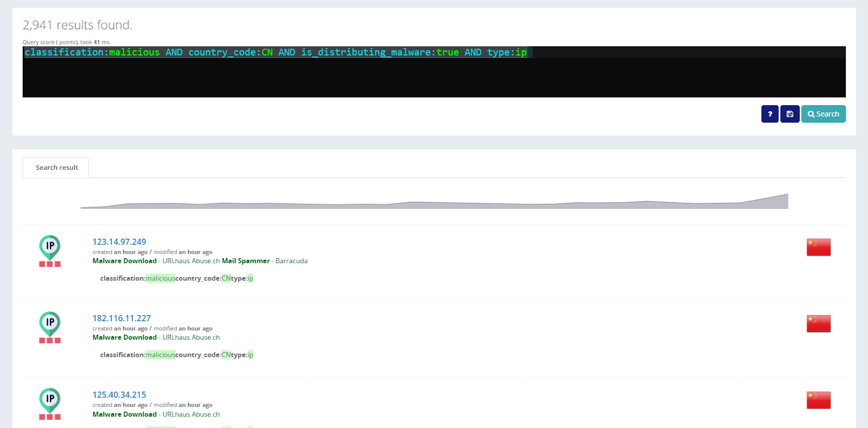
Task: Click the IP marker icon for 125.40.34.215
Action: [x=50, y=401]
